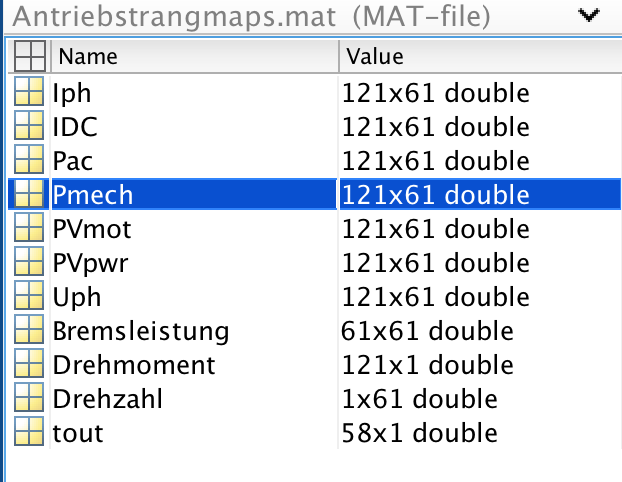Click the Iph variable grid icon

click(x=29, y=94)
